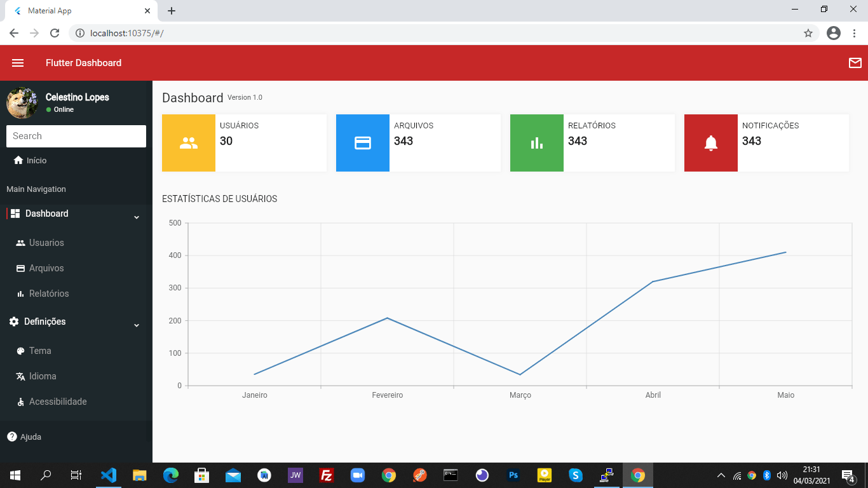Click the red Notificações bell icon
This screenshot has width=868, height=488.
tap(710, 142)
